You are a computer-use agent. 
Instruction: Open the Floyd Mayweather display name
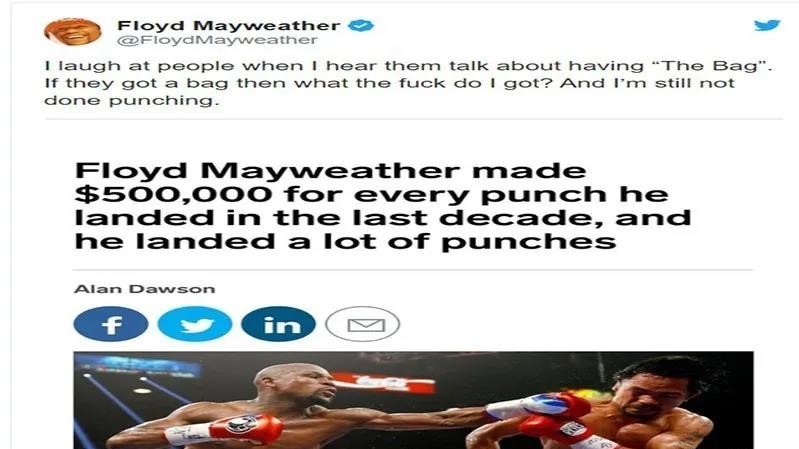point(228,25)
